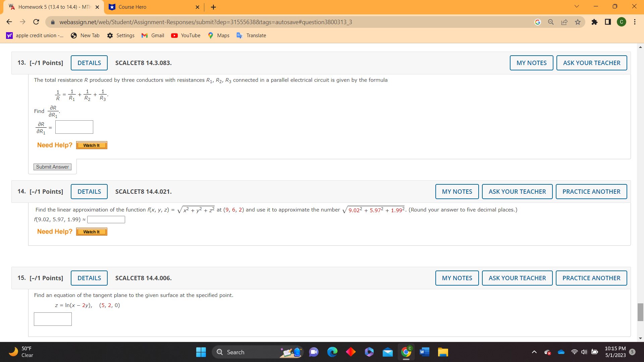Expand DETAILS for question 15
The width and height of the screenshot is (644, 362).
pos(89,278)
